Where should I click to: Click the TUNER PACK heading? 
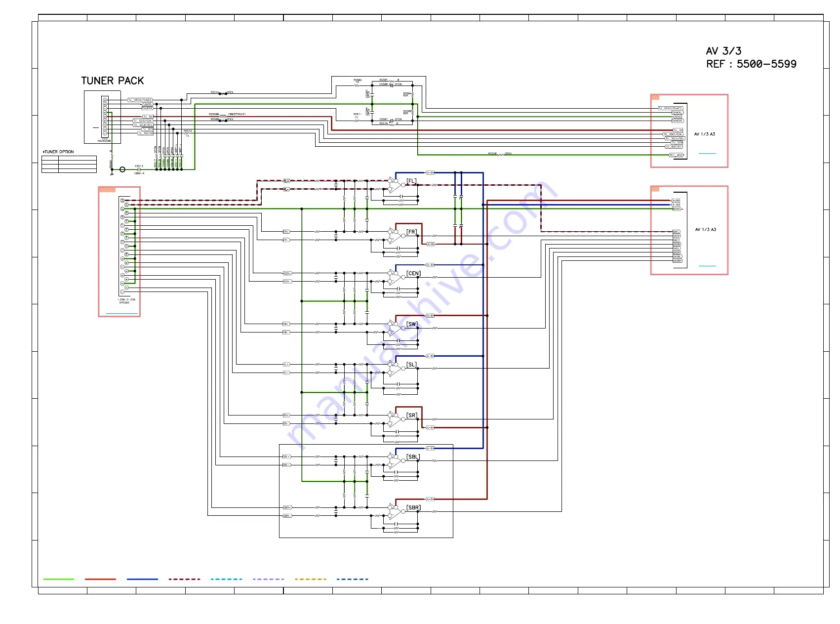[x=113, y=81]
